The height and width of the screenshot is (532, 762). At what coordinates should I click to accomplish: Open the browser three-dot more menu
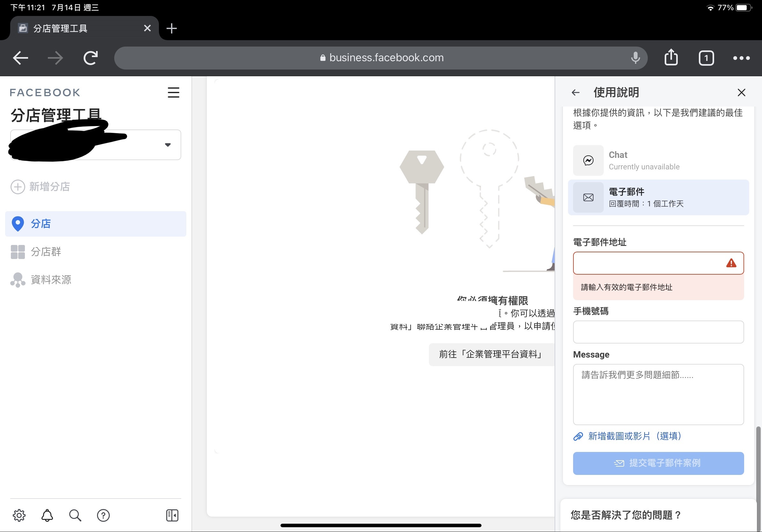[x=741, y=58]
